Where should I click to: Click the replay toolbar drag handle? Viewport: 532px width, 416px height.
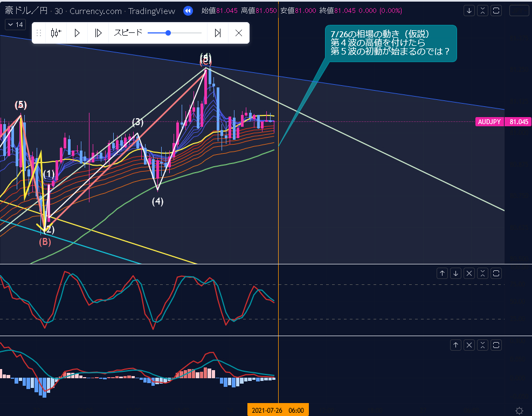pyautogui.click(x=39, y=33)
